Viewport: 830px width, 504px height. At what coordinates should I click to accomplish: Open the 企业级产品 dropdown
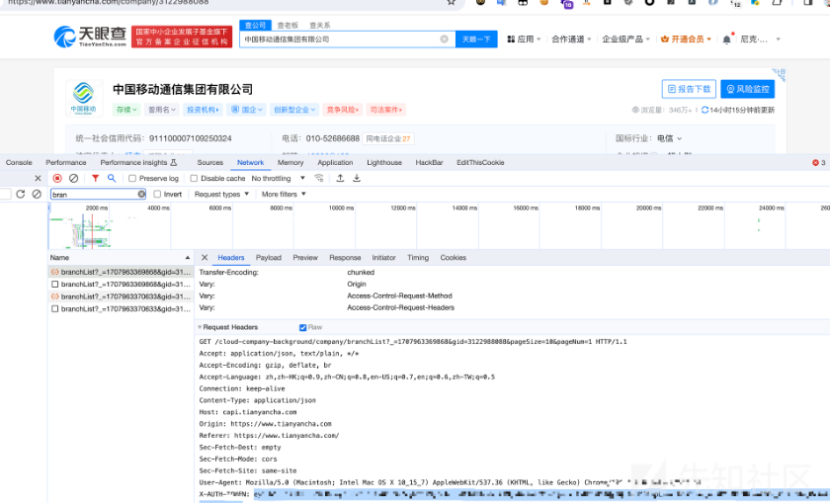625,40
